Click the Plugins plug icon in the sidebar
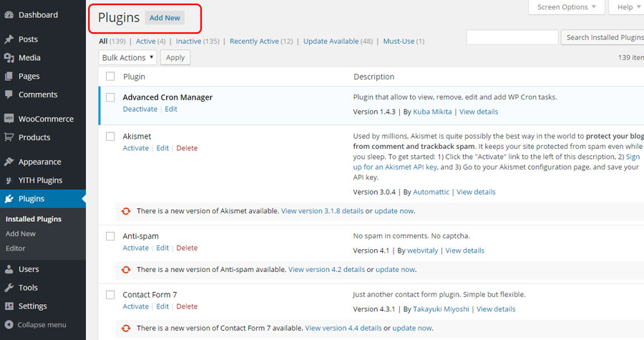 point(9,199)
